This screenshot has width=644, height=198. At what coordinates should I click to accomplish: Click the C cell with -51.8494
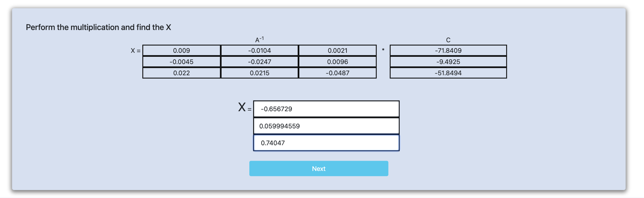click(x=448, y=73)
